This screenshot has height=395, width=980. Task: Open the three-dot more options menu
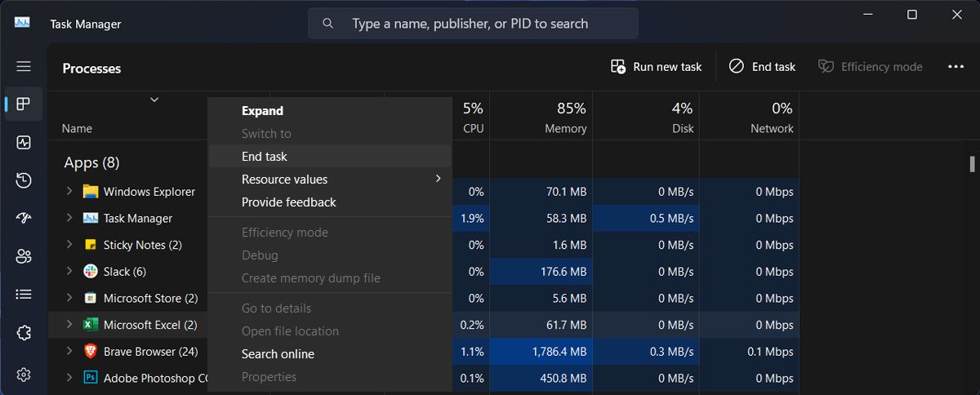(x=955, y=67)
